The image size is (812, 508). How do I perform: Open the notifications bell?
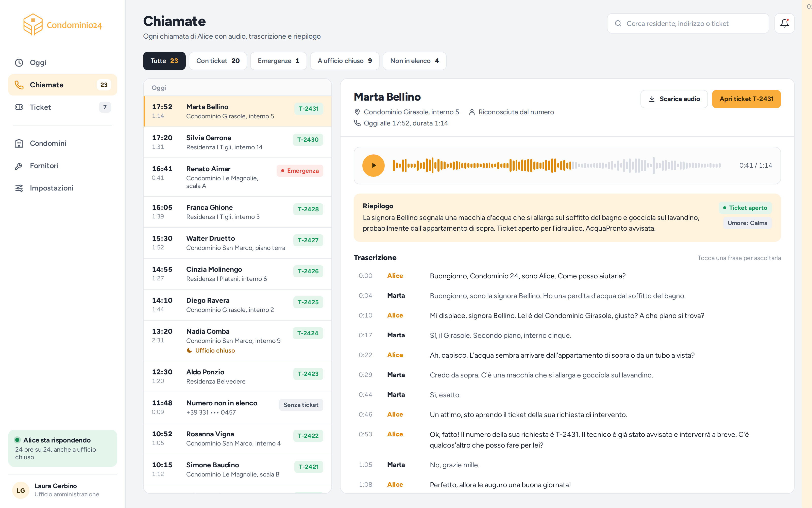point(784,24)
